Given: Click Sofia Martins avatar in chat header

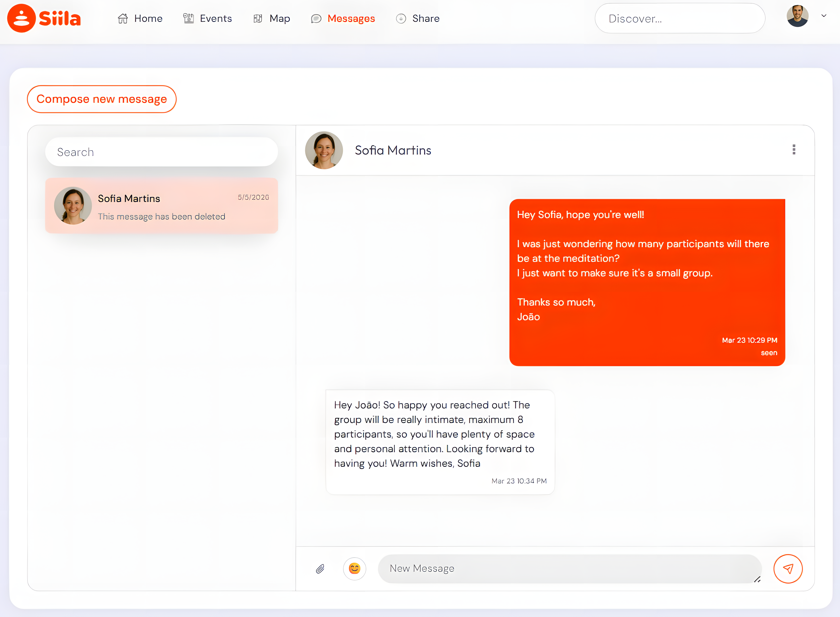Looking at the screenshot, I should pos(324,150).
